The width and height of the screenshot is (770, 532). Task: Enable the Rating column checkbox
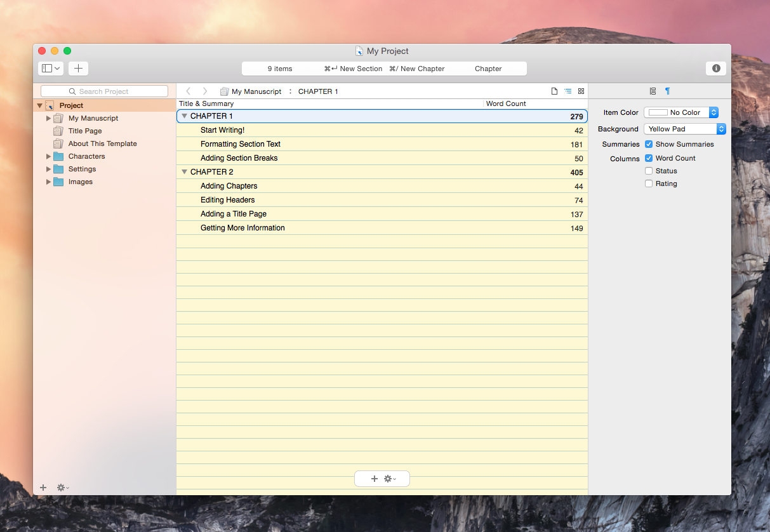tap(649, 183)
